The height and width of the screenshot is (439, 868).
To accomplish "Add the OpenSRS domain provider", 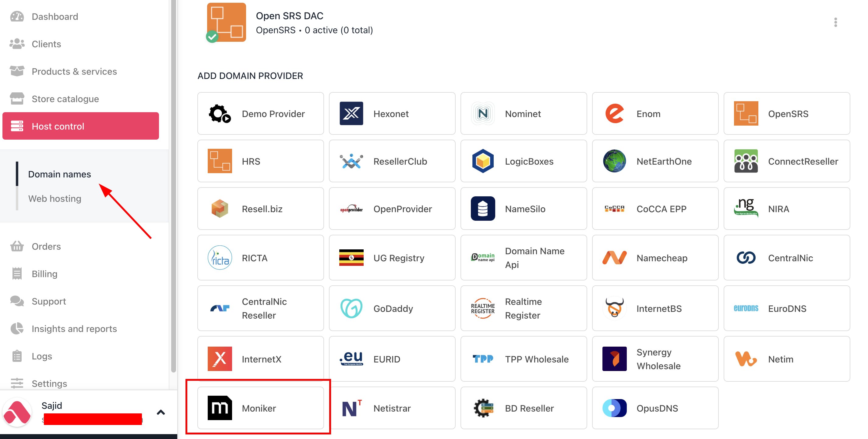I will tap(786, 113).
